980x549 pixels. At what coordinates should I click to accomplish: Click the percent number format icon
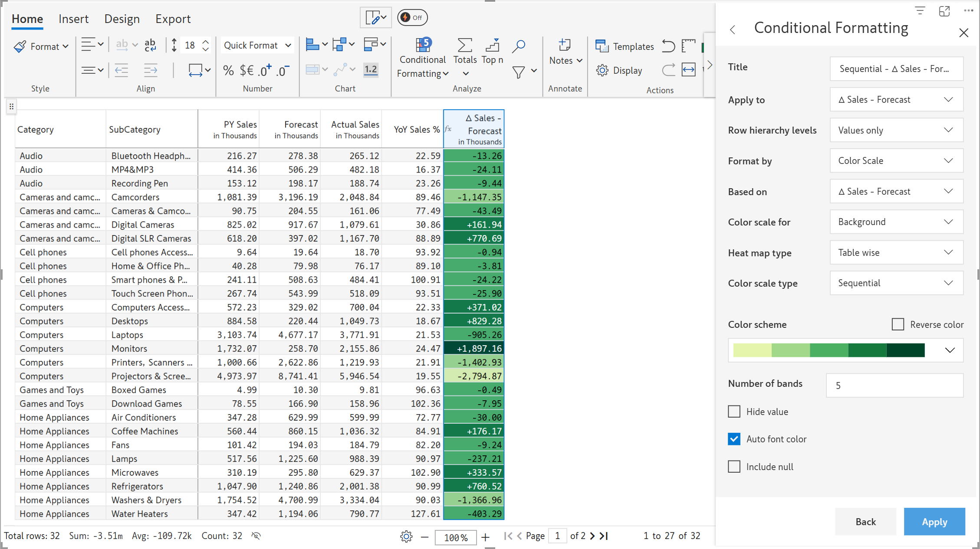tap(228, 70)
